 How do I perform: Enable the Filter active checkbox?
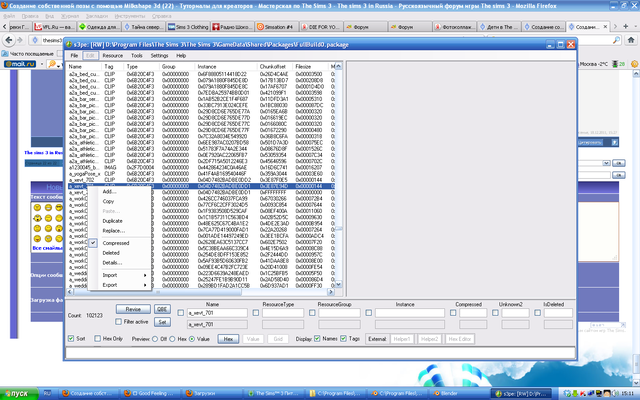click(119, 322)
